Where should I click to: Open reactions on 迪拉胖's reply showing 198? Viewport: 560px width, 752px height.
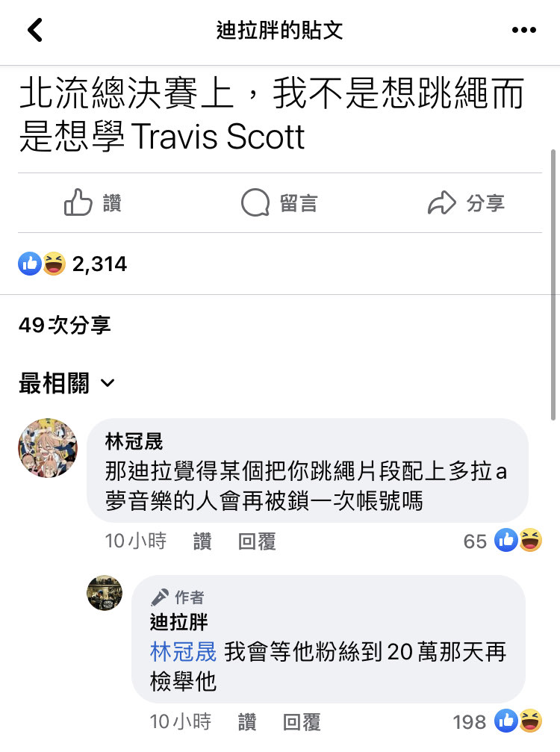[x=498, y=721]
